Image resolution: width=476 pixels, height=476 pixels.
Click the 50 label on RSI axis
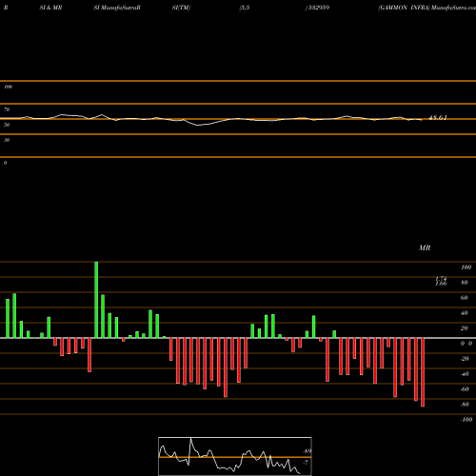tap(7, 125)
